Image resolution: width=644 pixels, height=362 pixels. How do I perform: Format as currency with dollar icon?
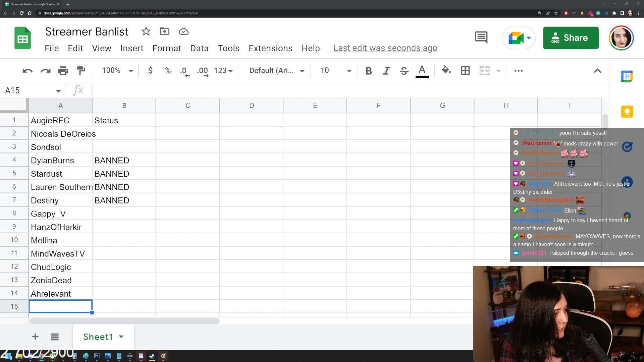(150, 71)
